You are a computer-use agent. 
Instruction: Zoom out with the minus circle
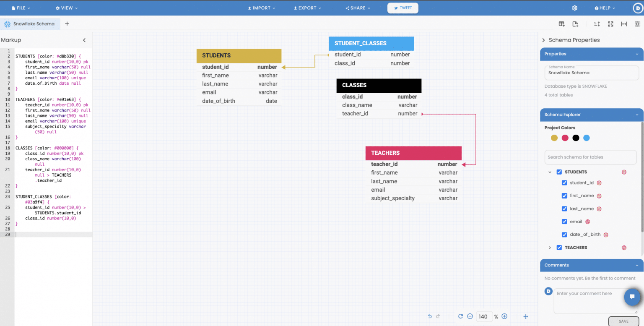click(x=470, y=316)
